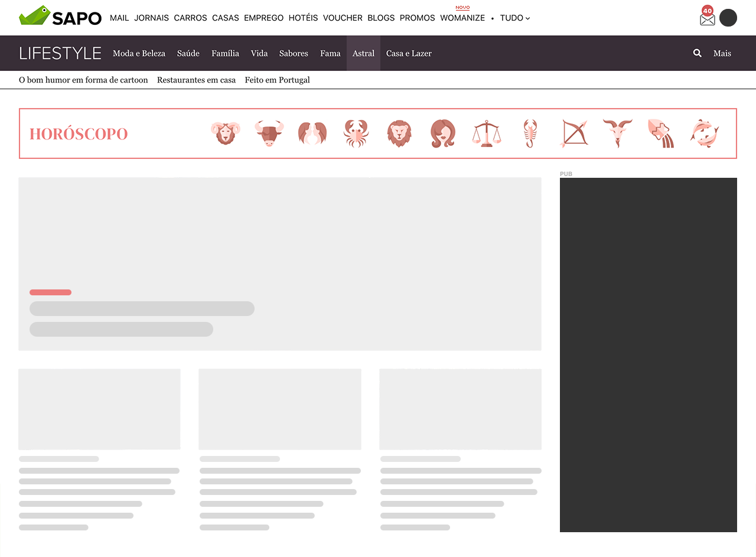The width and height of the screenshot is (756, 557).
Task: Open the Gemini zodiac sign
Action: pyautogui.click(x=312, y=133)
